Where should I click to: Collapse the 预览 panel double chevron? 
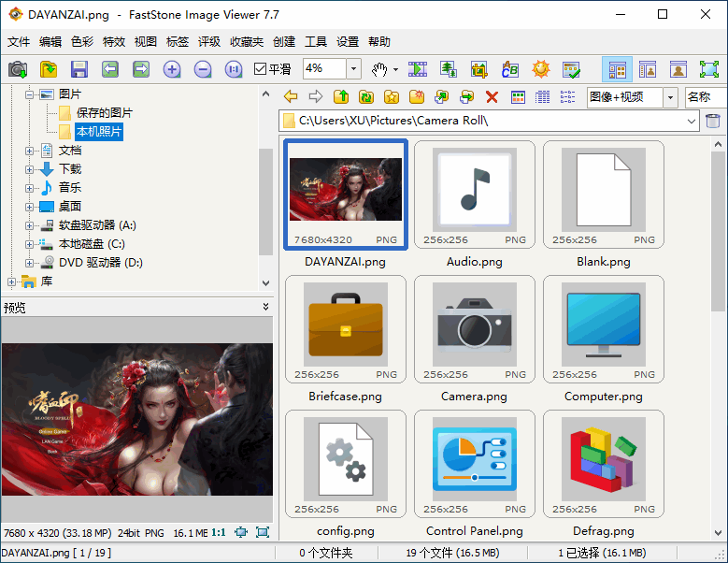pyautogui.click(x=265, y=307)
